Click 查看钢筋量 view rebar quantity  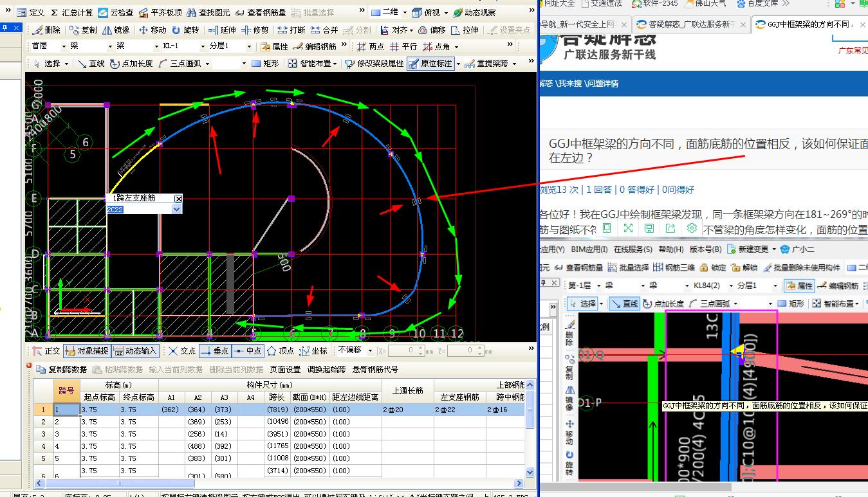tap(261, 13)
